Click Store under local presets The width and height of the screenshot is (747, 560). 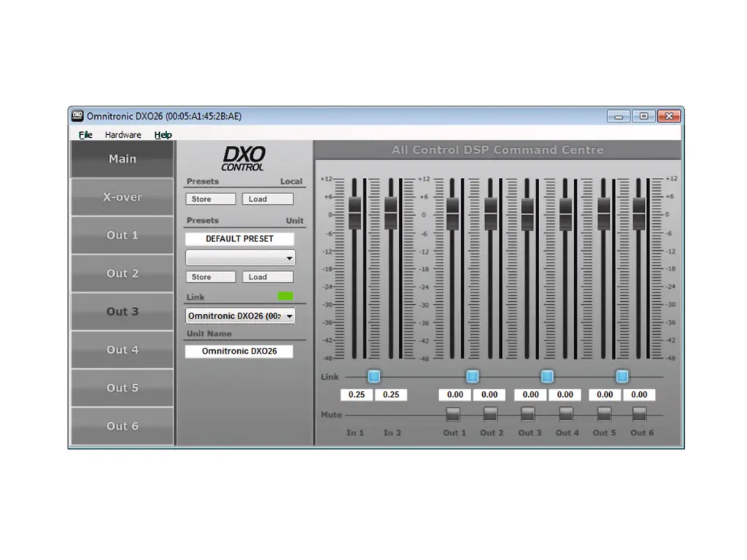point(210,199)
